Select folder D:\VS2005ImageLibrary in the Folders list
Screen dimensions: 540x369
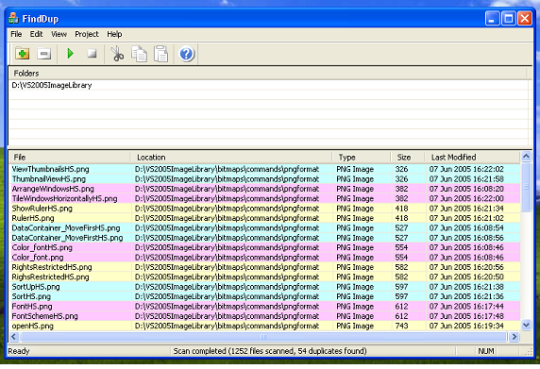click(x=52, y=85)
